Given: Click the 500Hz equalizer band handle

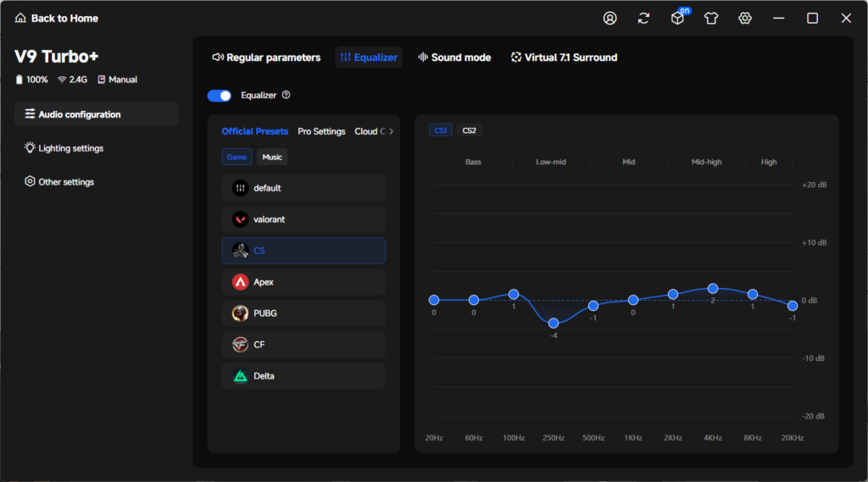Looking at the screenshot, I should 593,306.
